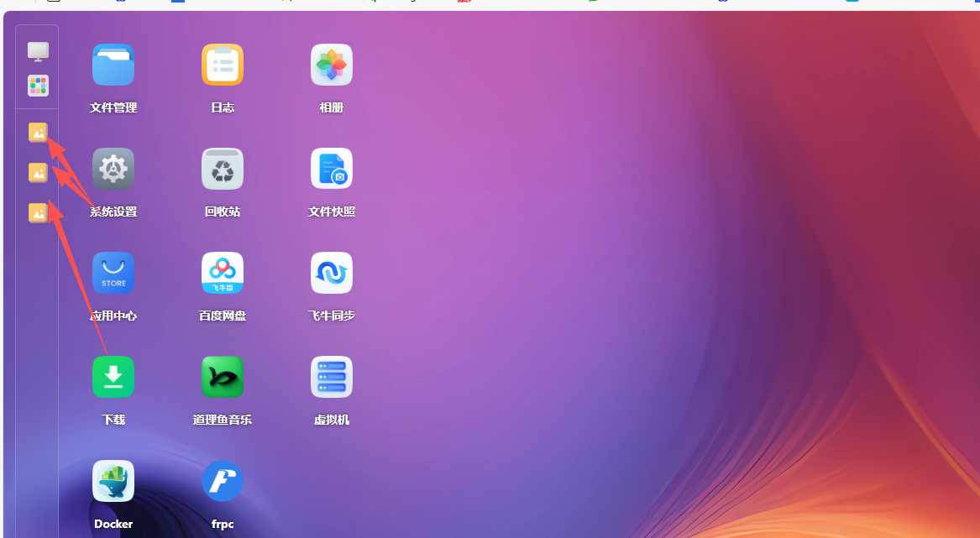
Task: Open the frpc application
Action: coord(222,481)
